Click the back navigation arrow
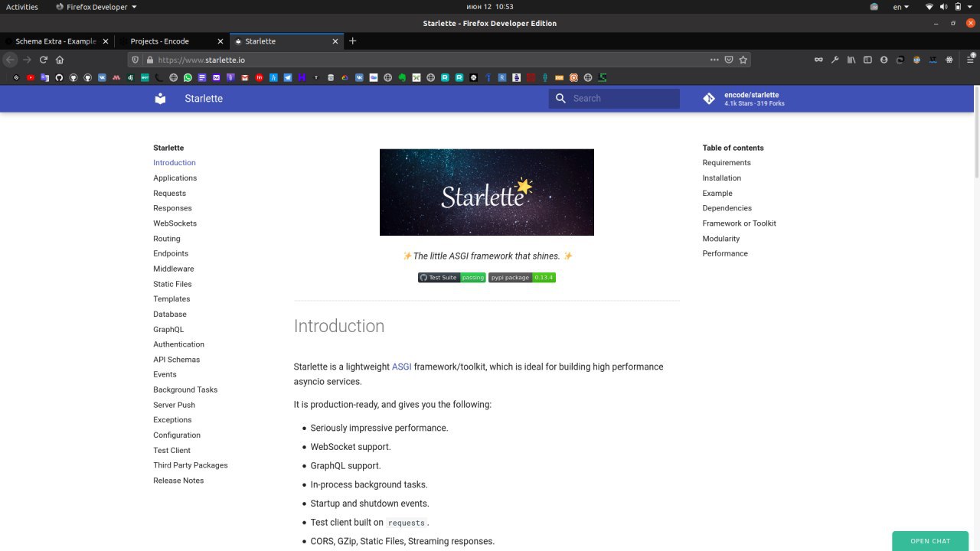980x551 pixels. click(10, 60)
